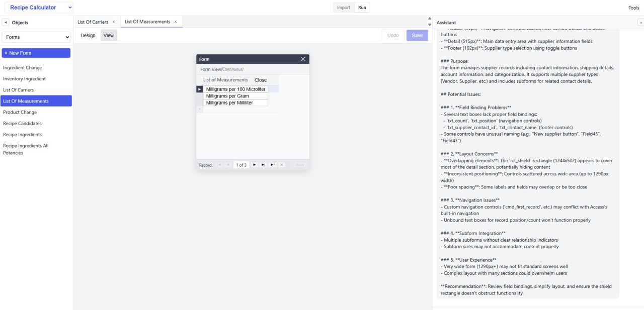Click the Undo button

393,35
